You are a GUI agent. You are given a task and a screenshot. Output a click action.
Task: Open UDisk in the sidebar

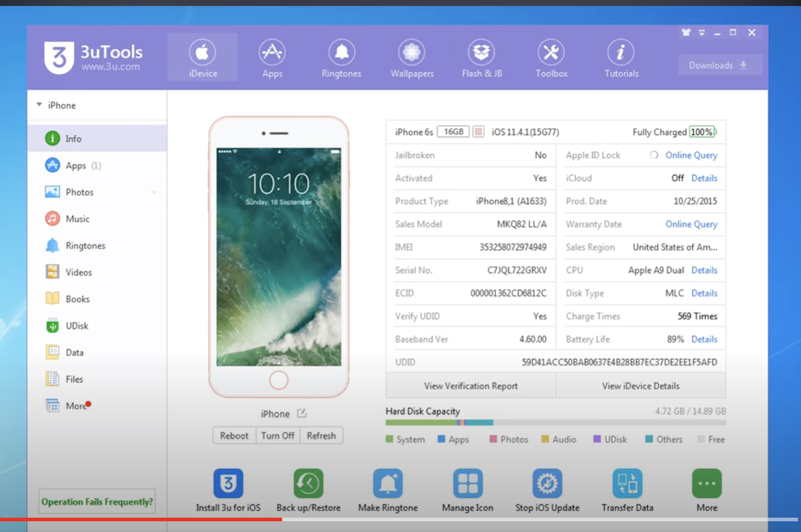tap(97, 326)
